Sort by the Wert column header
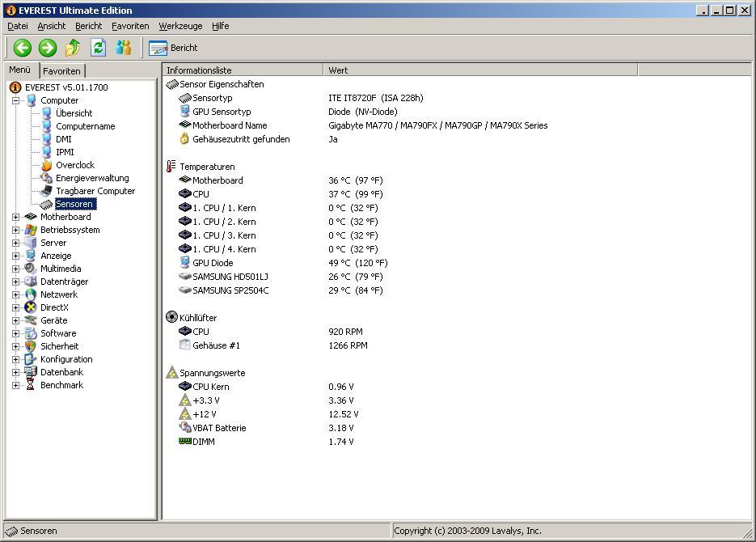Screen dimensions: 756x542 tap(481, 70)
